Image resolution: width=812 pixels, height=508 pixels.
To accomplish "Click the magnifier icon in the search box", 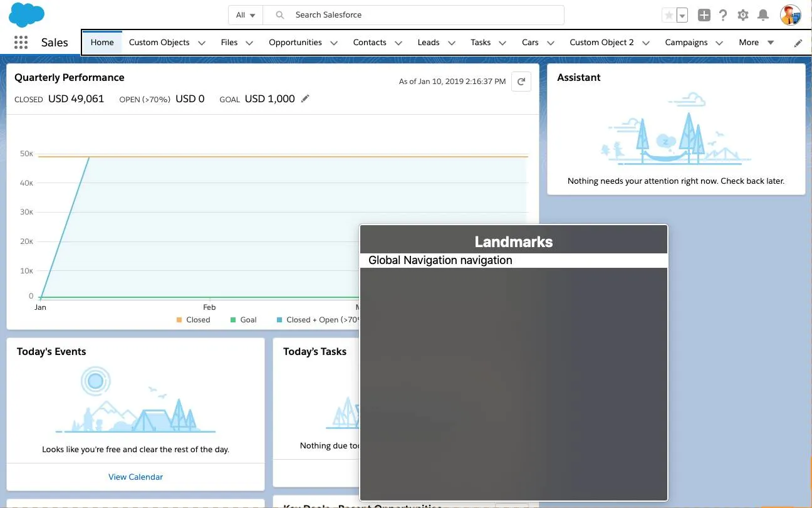I will click(x=281, y=15).
